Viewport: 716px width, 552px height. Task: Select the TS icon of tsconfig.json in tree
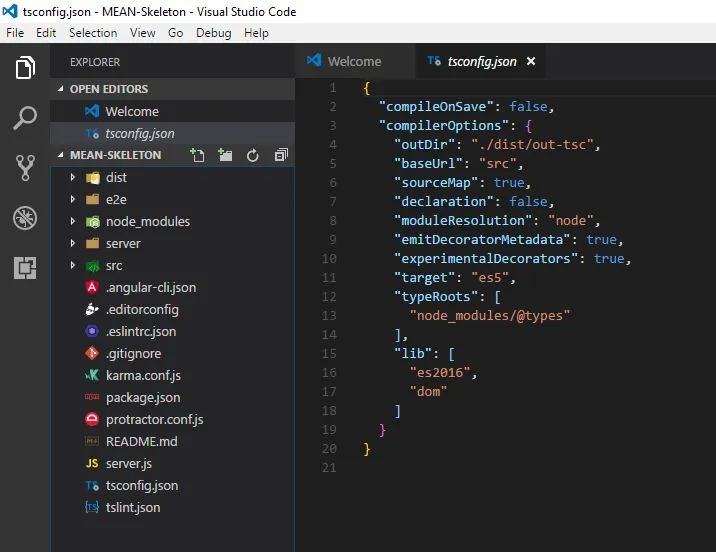coord(92,485)
